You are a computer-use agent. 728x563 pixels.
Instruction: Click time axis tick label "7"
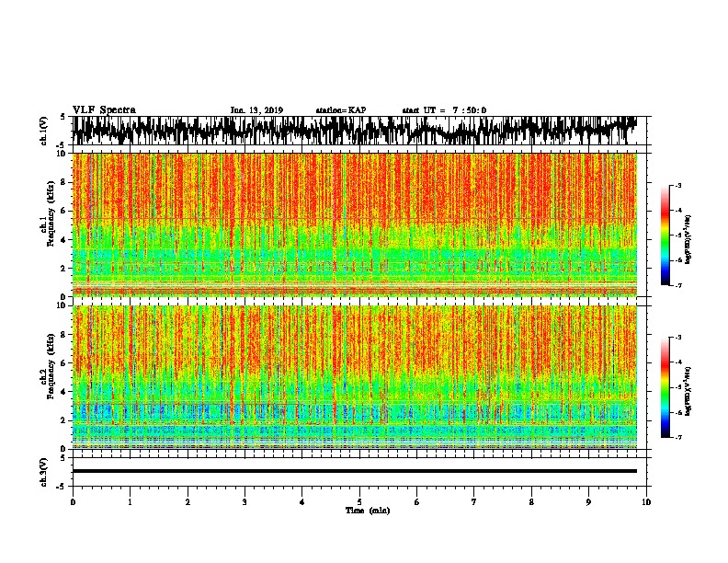coord(474,502)
